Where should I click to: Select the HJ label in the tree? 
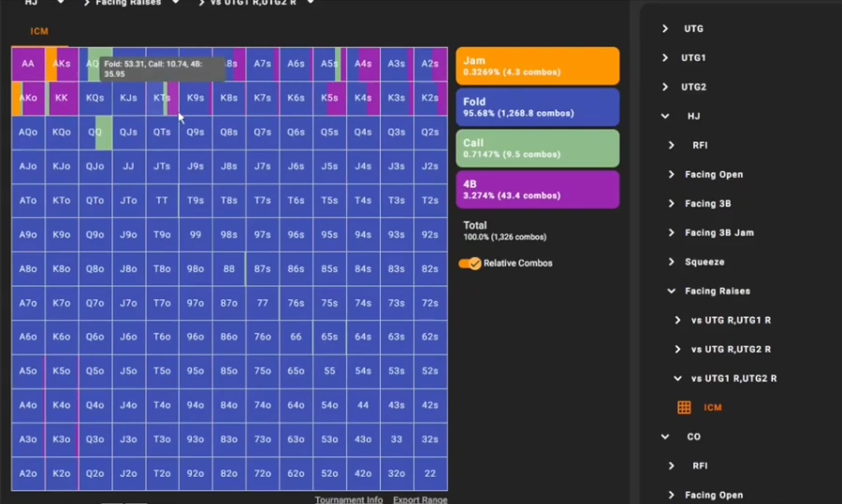click(x=693, y=116)
